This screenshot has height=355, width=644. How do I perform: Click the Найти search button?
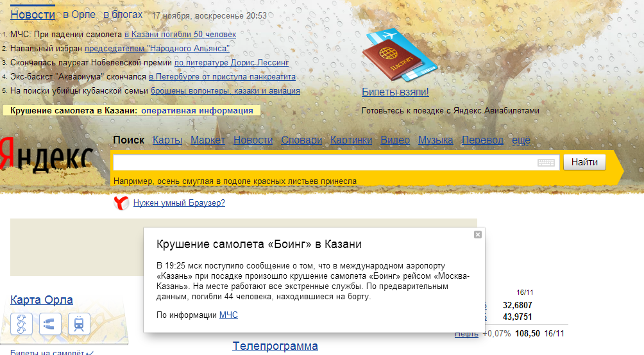click(x=584, y=162)
